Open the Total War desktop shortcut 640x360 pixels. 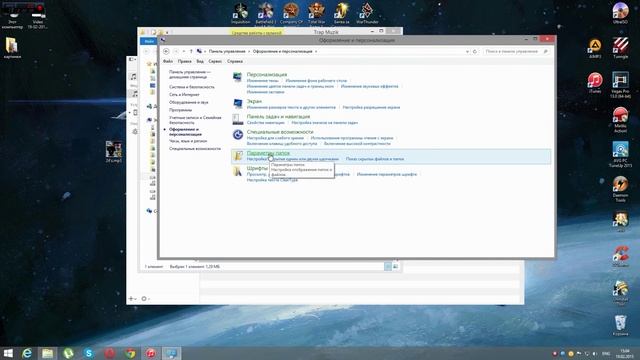coord(316,13)
